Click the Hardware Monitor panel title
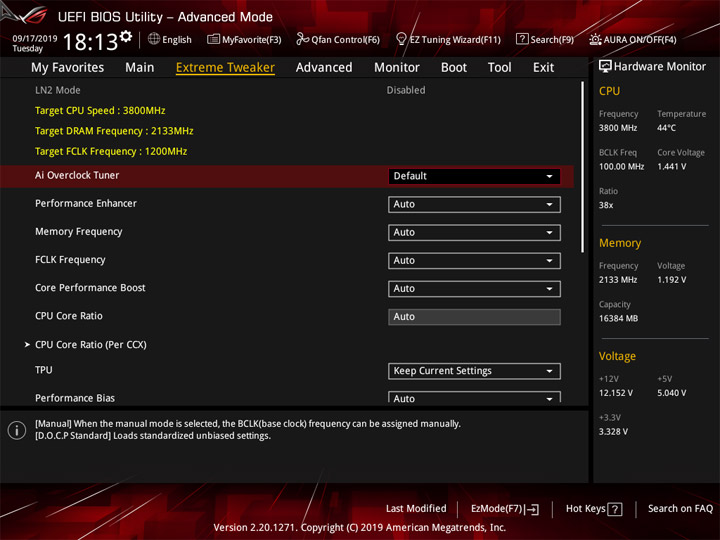Screen dimensions: 720x540 (660, 67)
